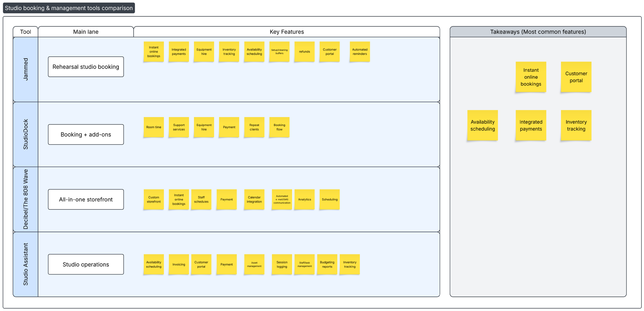Click the "StudioDock" row label

click(x=26, y=134)
